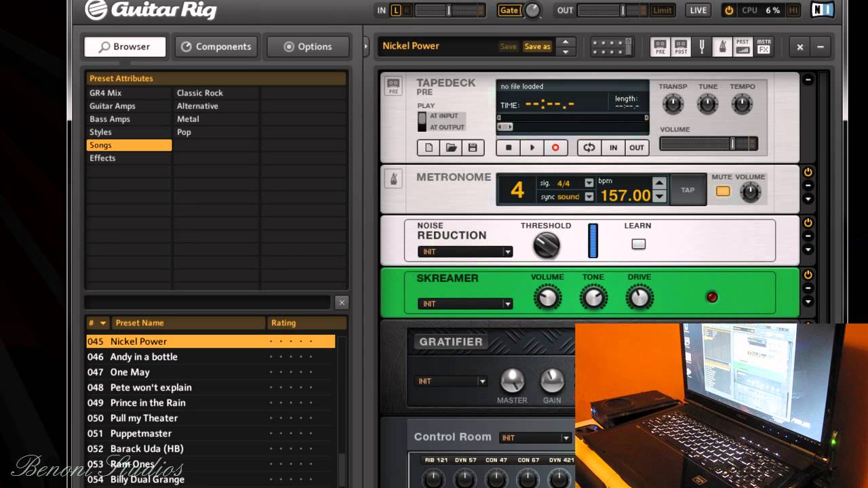Minimize the Skreamer module
This screenshot has width=868, height=488.
(x=808, y=289)
